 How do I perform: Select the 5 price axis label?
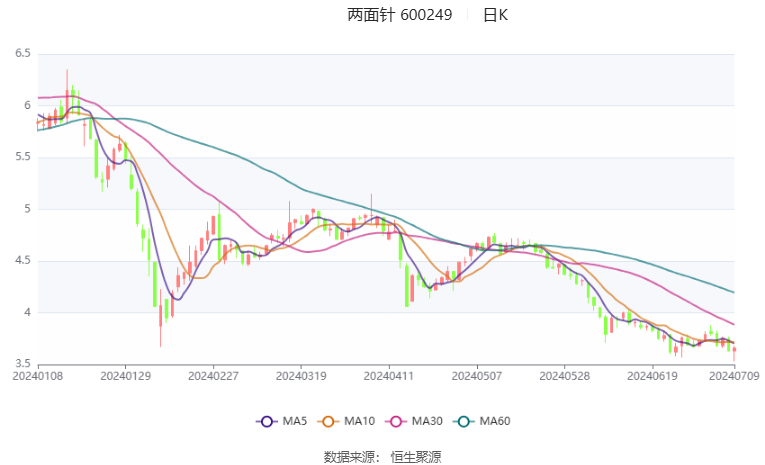pos(27,209)
